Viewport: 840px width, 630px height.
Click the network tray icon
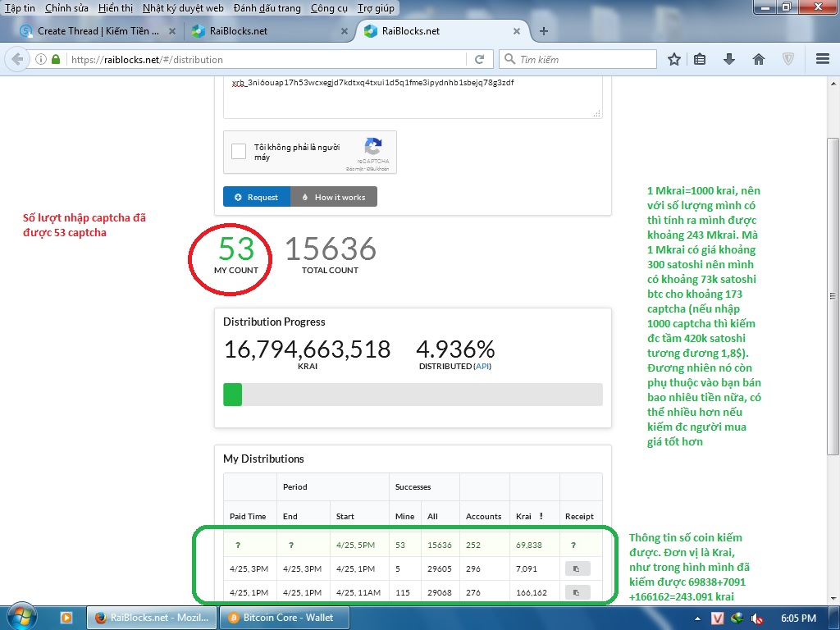[x=737, y=619]
